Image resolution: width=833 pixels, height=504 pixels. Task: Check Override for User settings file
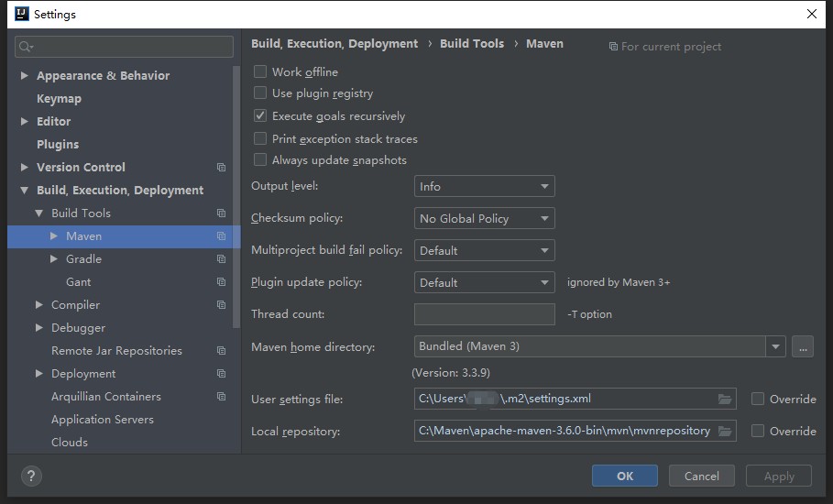758,399
